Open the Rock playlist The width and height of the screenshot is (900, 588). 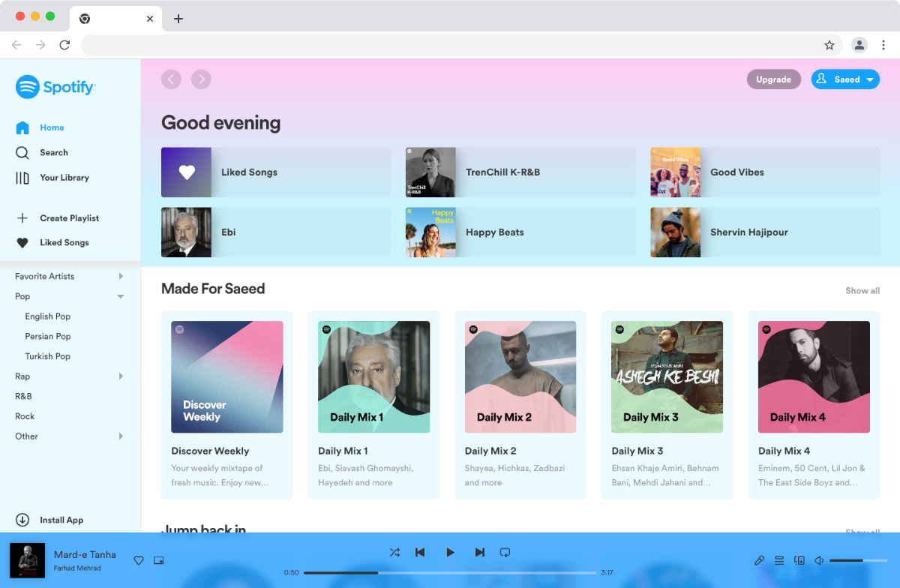pyautogui.click(x=25, y=416)
